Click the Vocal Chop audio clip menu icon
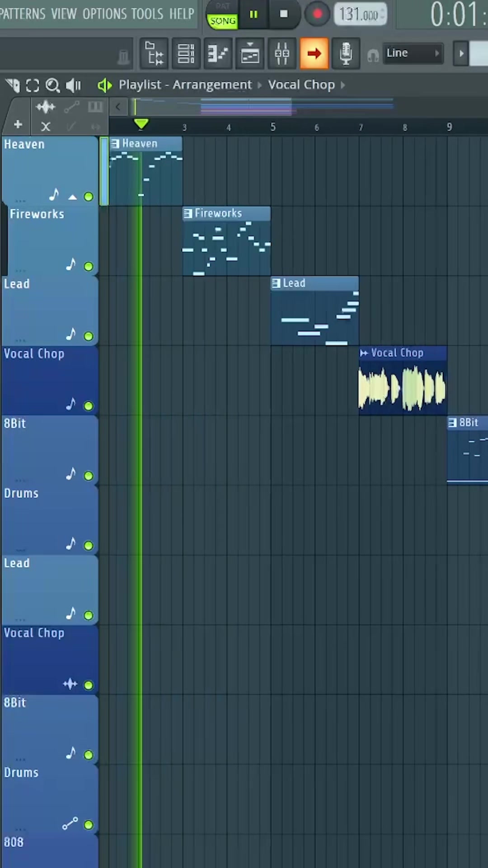Viewport: 488px width, 868px height. point(364,353)
